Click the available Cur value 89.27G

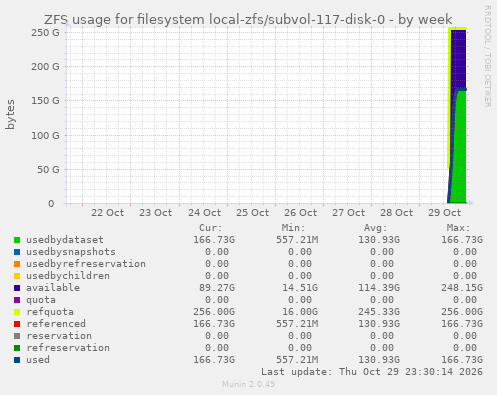coord(217,288)
